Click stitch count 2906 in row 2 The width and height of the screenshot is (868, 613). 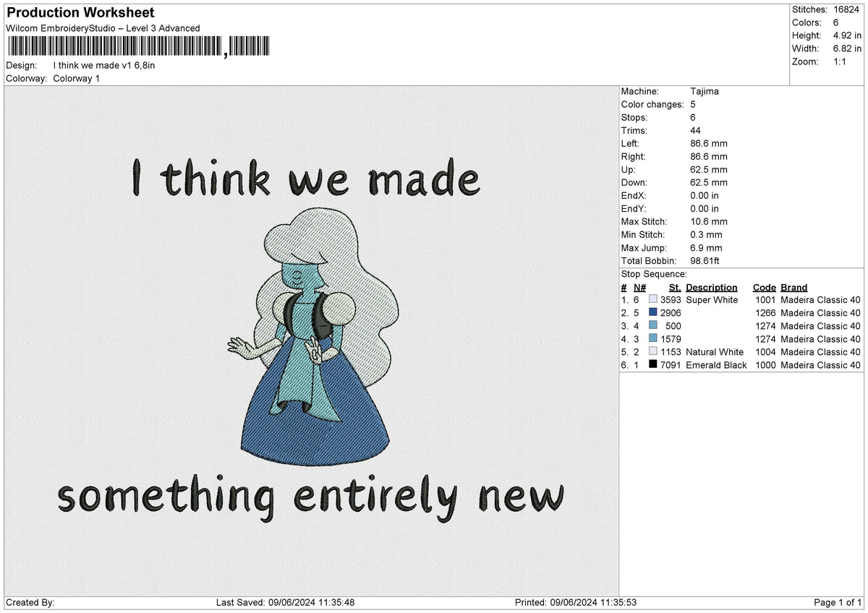point(671,313)
